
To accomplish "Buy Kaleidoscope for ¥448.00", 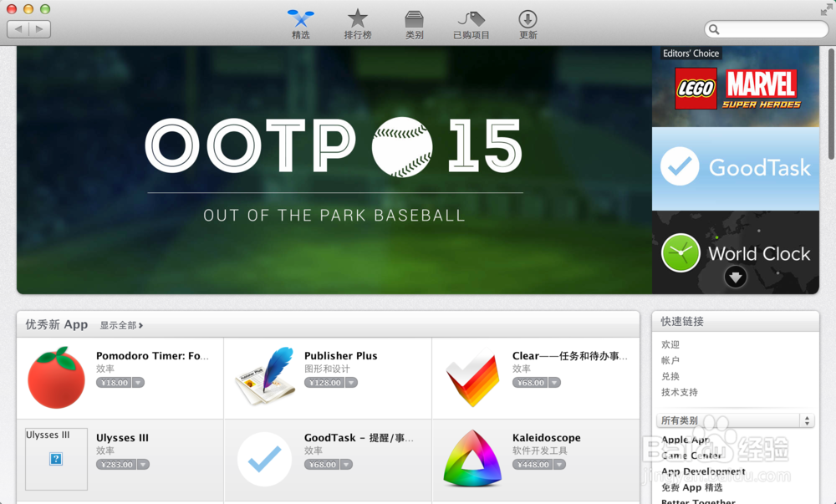I will tap(533, 465).
